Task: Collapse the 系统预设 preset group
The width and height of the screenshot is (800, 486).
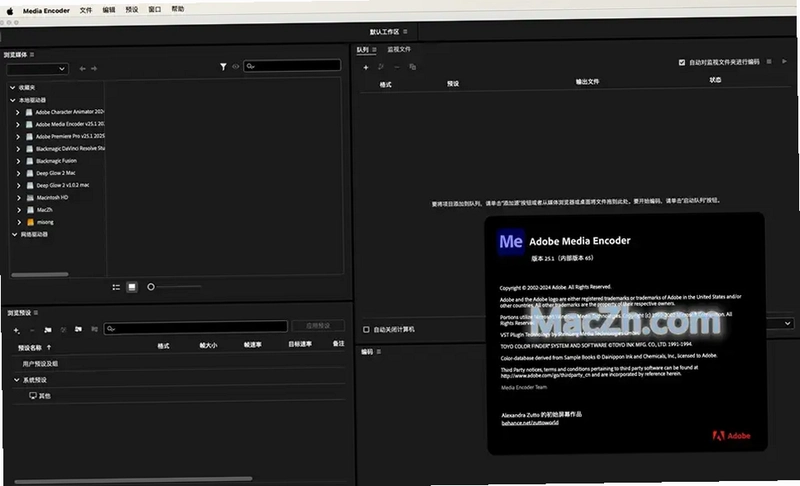Action: tap(16, 380)
